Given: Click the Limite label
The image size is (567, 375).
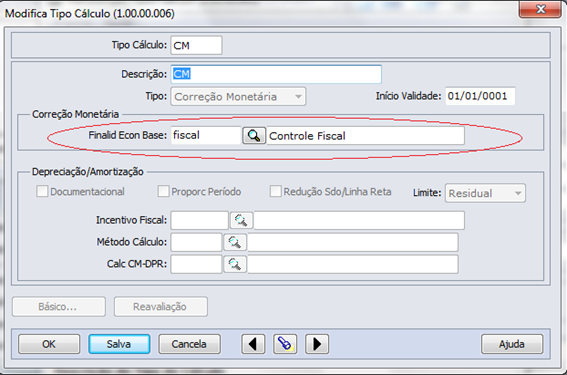Looking at the screenshot, I should [x=427, y=193].
